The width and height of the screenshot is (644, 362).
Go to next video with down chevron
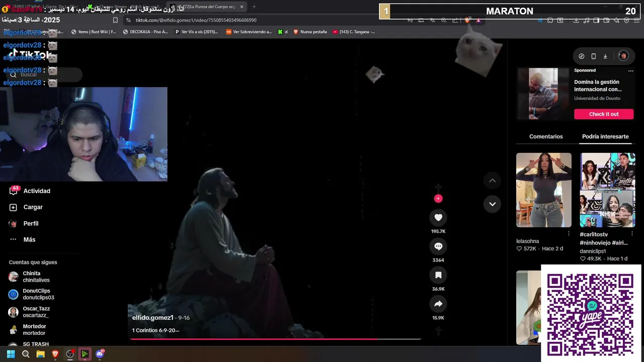(x=492, y=204)
